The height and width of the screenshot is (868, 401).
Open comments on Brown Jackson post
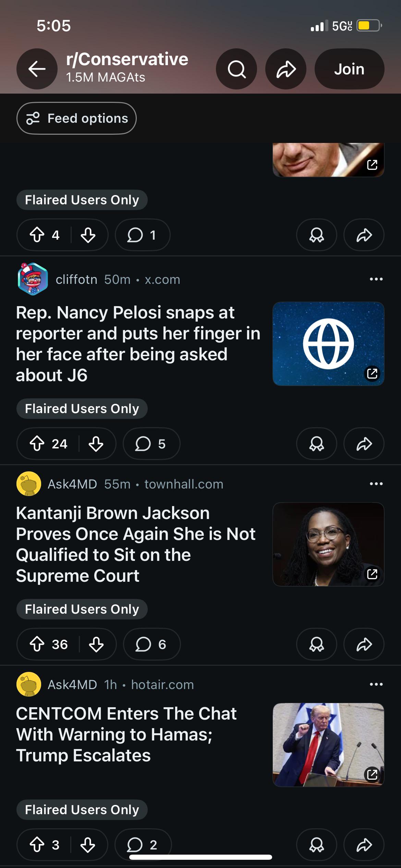point(151,644)
